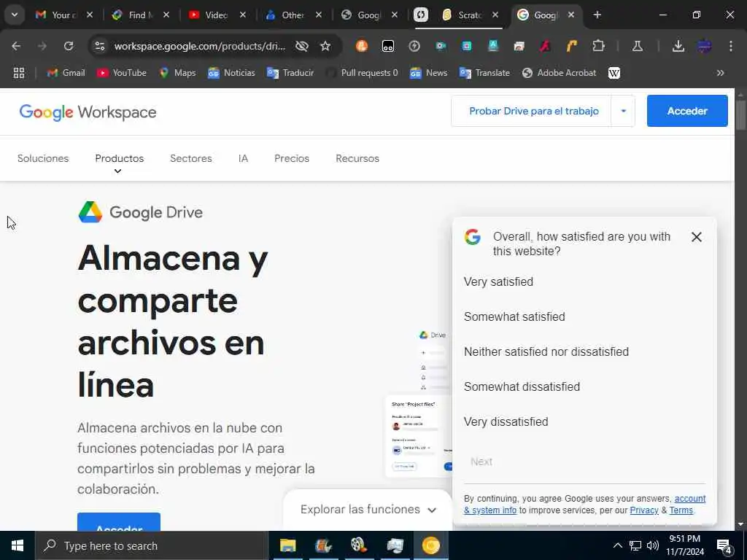
Task: Close the YouTube 'Video' tab
Action: pyautogui.click(x=242, y=15)
